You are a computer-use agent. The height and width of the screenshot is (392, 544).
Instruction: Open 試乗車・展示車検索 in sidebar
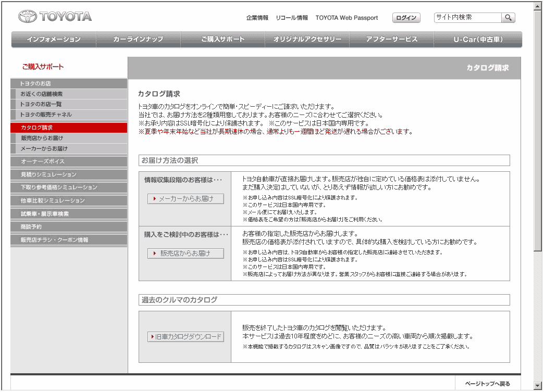[45, 214]
